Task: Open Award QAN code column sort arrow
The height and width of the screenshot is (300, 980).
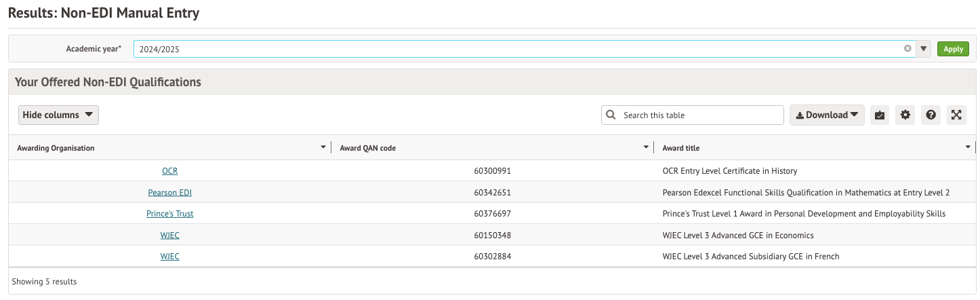Action: click(646, 148)
